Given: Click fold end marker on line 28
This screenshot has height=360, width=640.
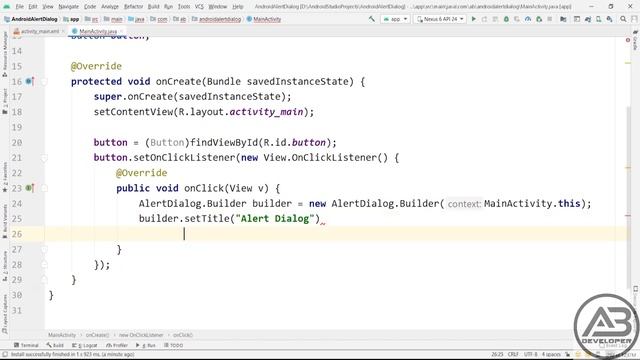Looking at the screenshot, I should (44, 264).
